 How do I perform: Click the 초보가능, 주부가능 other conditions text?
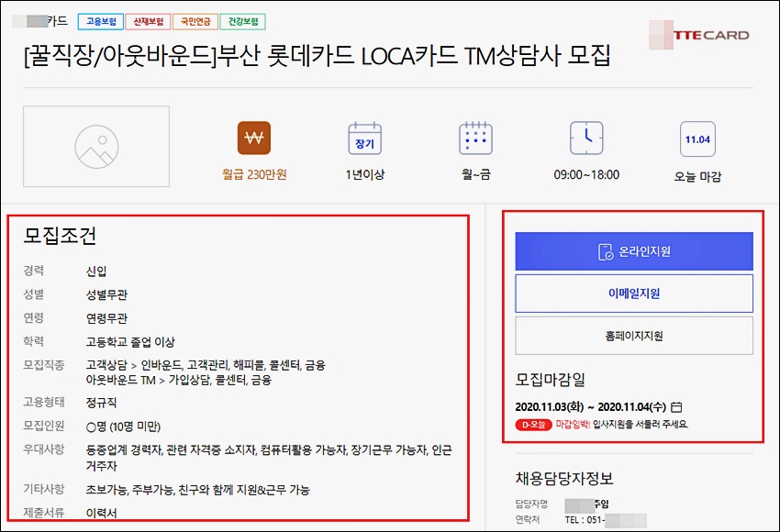[197, 490]
